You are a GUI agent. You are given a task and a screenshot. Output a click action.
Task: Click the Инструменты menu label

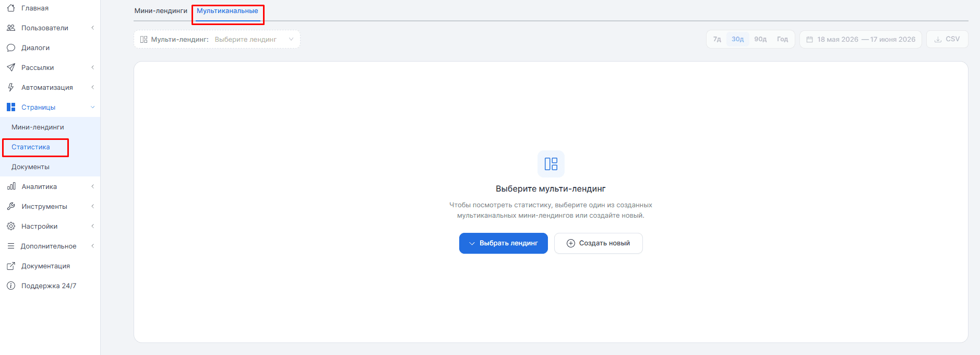click(x=44, y=206)
